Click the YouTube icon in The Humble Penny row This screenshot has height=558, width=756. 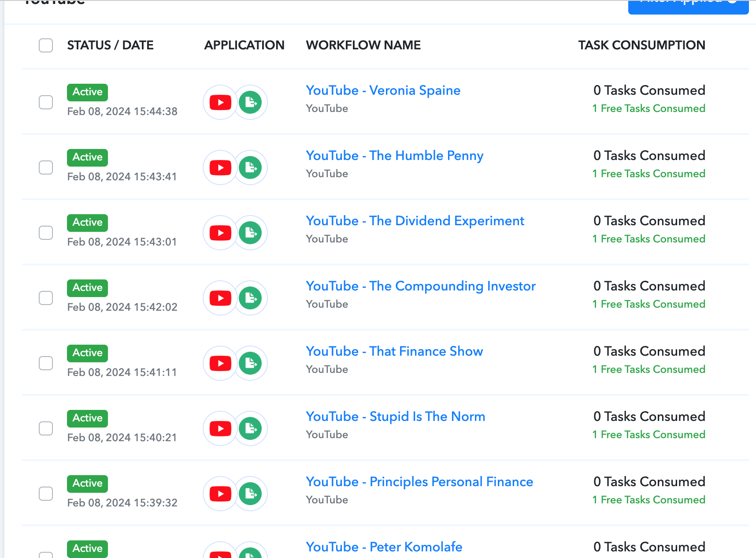[x=220, y=167]
